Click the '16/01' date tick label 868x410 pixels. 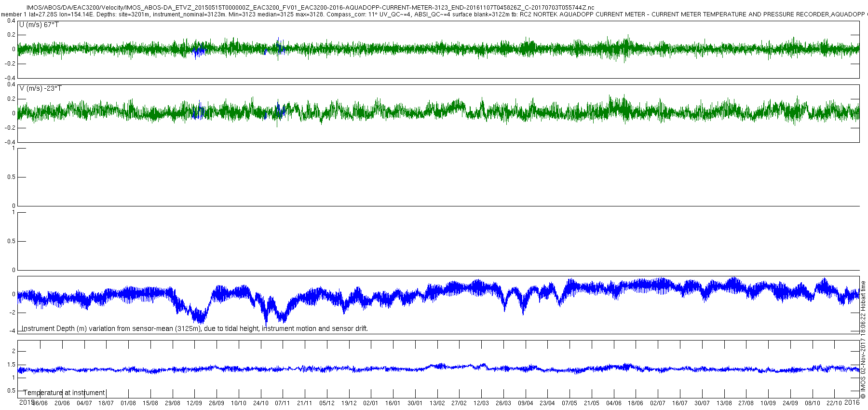click(393, 403)
